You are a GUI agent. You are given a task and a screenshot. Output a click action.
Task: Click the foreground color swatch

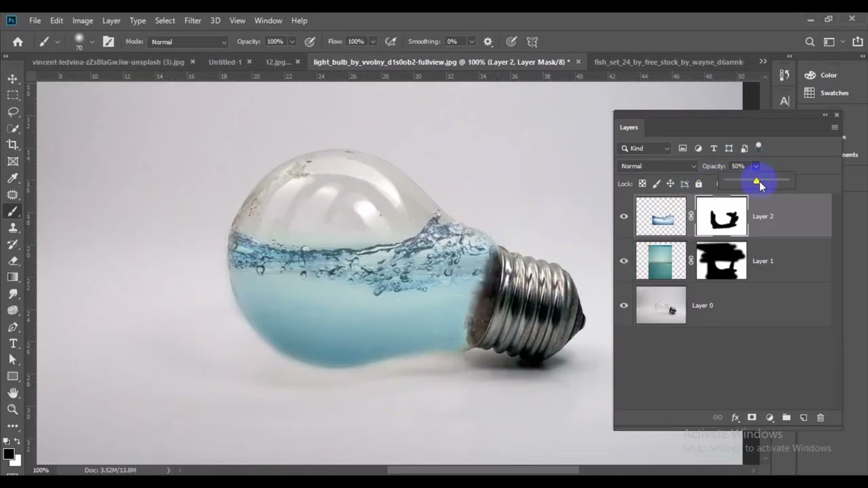(x=9, y=455)
